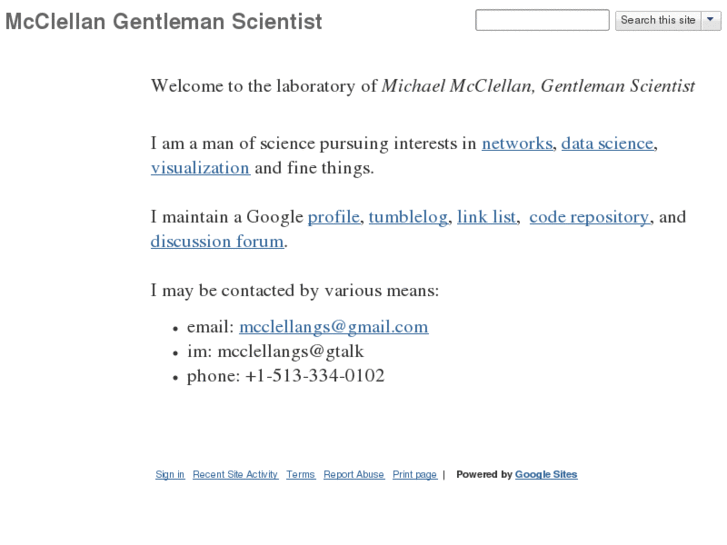This screenshot has height=545, width=727.
Task: Select the Print page link
Action: [x=414, y=475]
